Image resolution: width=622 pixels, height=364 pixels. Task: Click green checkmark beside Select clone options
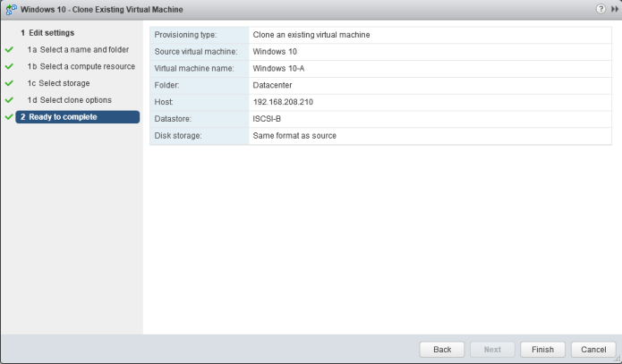point(9,100)
